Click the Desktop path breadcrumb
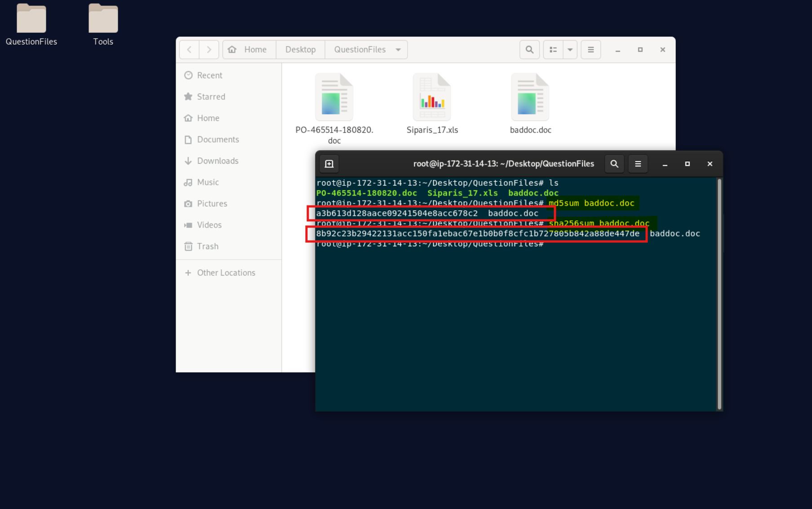The image size is (812, 509). (301, 49)
